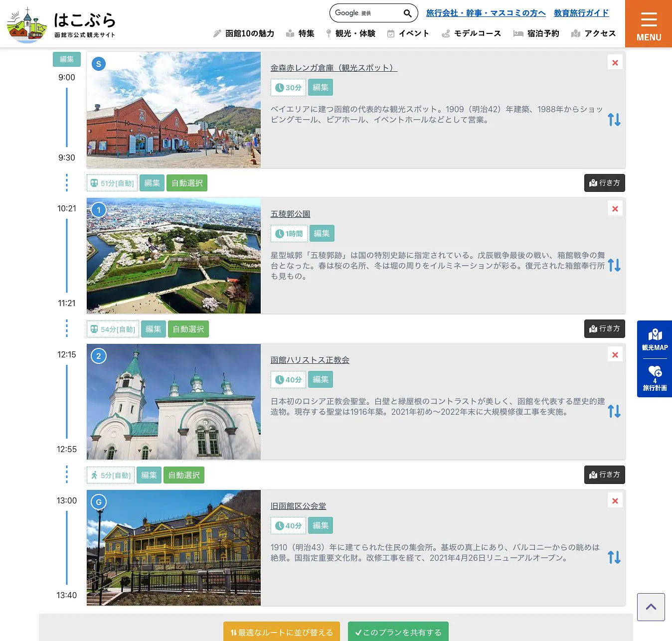Click the search magnifier icon

[407, 13]
